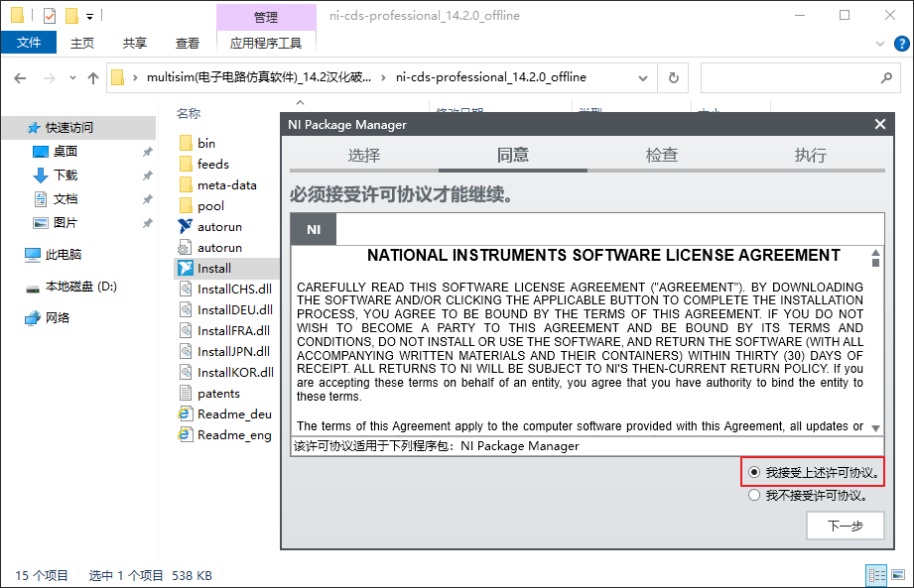Image resolution: width=914 pixels, height=588 pixels.
Task: Click the bin folder icon
Action: pos(186,143)
